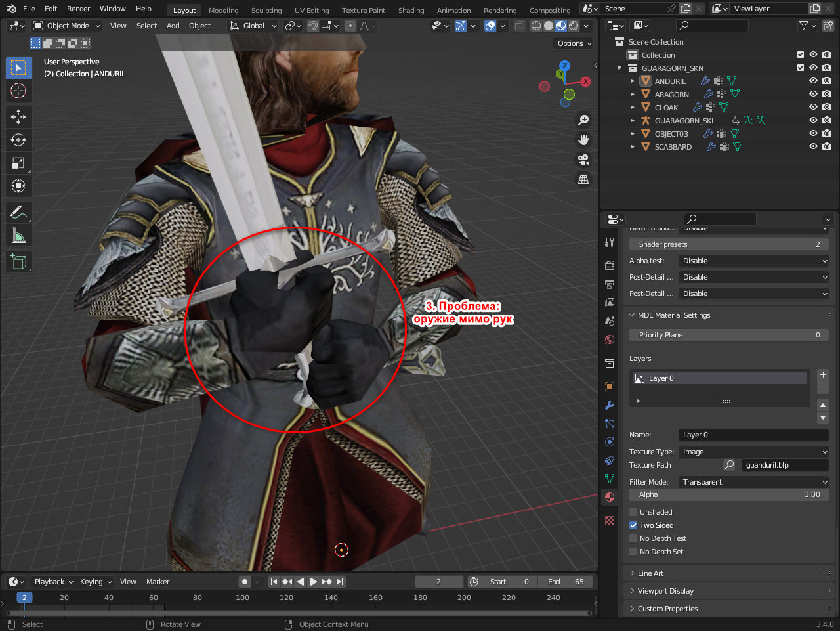Open the Modifiers wrench tab
Image resolution: width=840 pixels, height=631 pixels.
(x=610, y=405)
